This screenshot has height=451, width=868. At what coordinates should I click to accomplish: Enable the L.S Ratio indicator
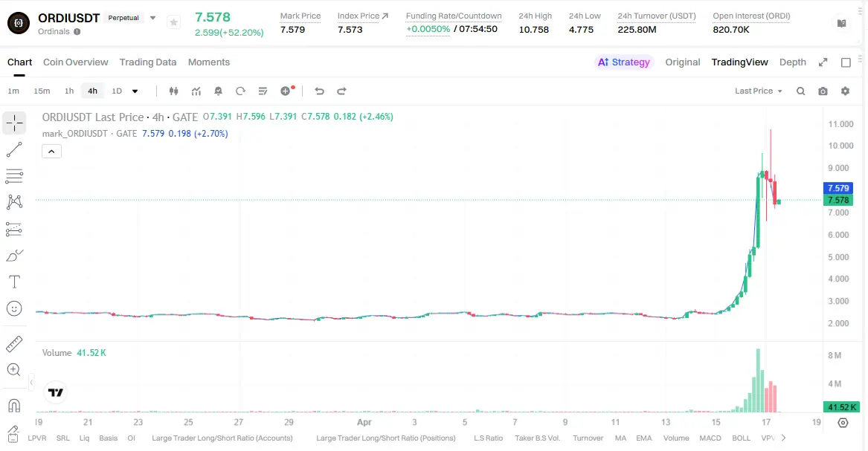(x=488, y=438)
